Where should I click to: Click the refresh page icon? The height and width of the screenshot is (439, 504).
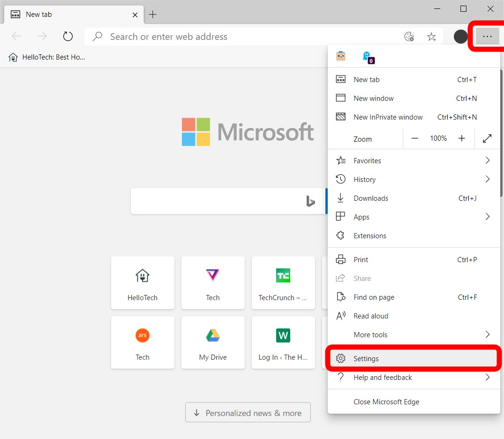click(68, 37)
